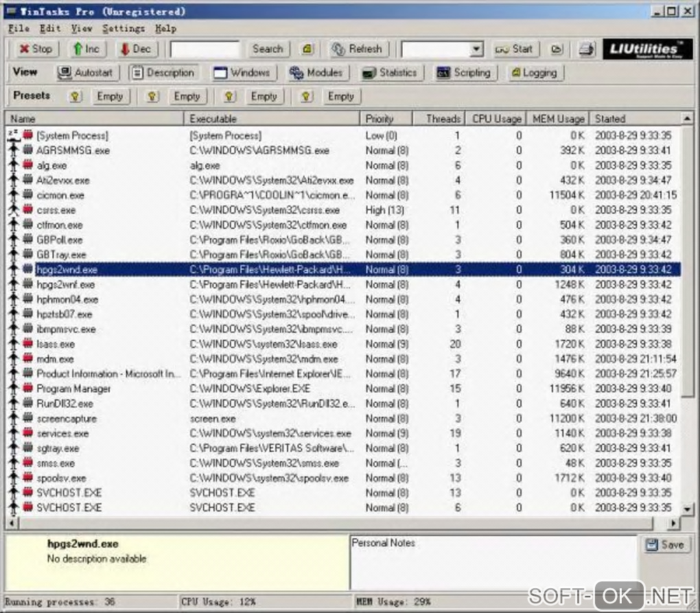The width and height of the screenshot is (700, 613).
Task: Click the second preset lightbulb icon
Action: [152, 96]
